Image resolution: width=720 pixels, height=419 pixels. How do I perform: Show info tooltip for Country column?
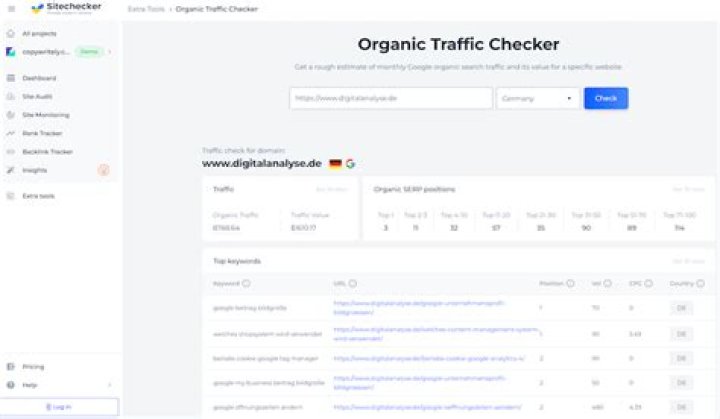pos(700,283)
